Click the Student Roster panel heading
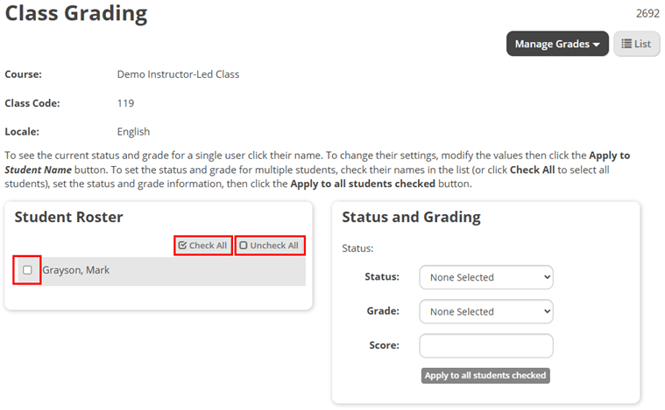This screenshot has width=665, height=410. (x=69, y=217)
